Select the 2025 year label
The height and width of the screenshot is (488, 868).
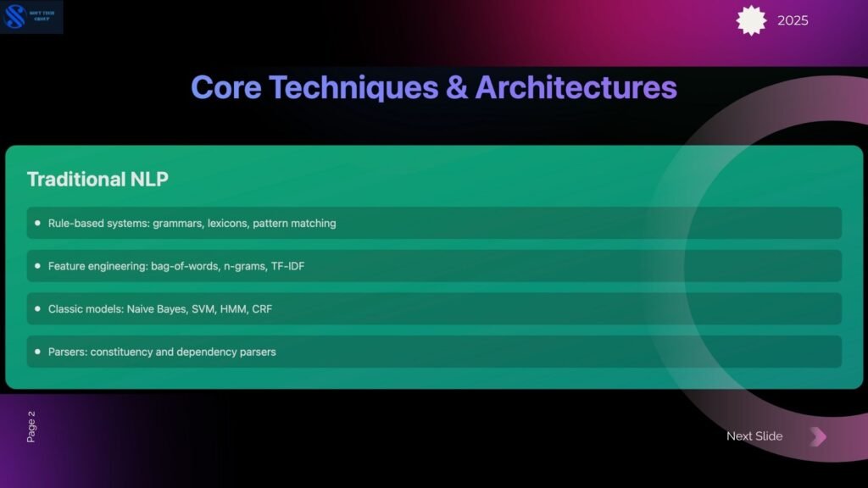click(x=793, y=20)
